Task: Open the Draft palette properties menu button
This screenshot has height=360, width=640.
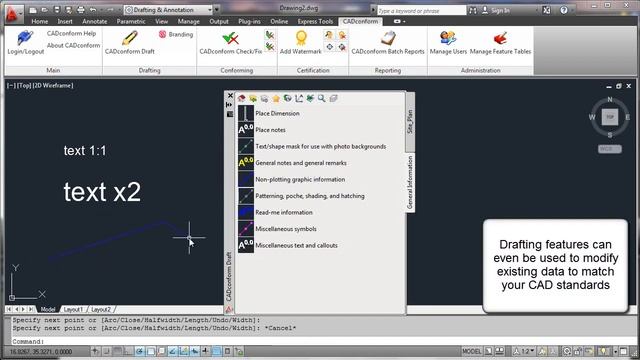Action: [x=230, y=114]
